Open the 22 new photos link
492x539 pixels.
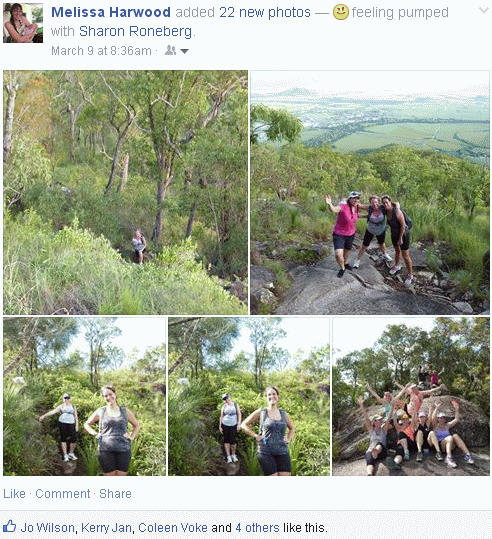tap(265, 12)
